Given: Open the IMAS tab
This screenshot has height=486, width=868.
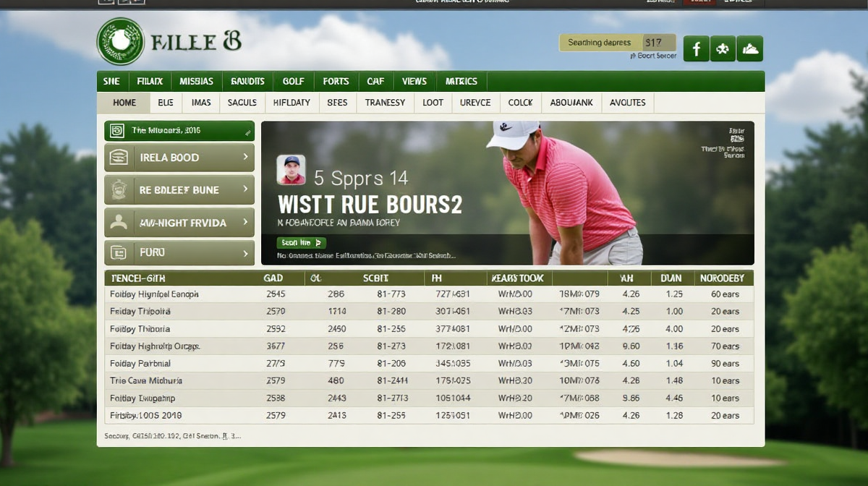Looking at the screenshot, I should point(201,103).
